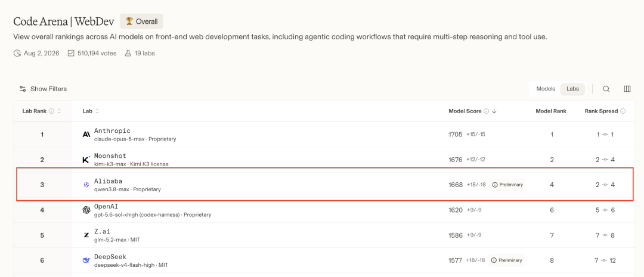Click the score 1577 for DeepSeek
Viewport: 644px width, 277px height.
(x=455, y=260)
